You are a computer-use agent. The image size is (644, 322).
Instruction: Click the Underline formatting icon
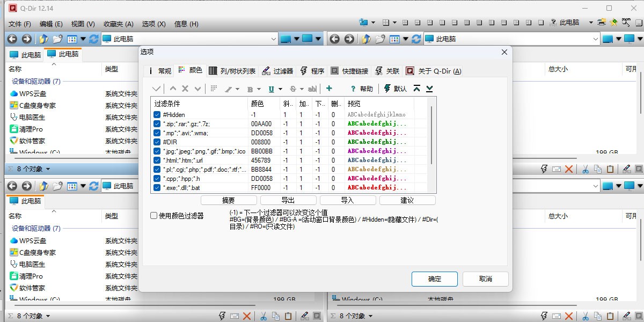pyautogui.click(x=272, y=89)
